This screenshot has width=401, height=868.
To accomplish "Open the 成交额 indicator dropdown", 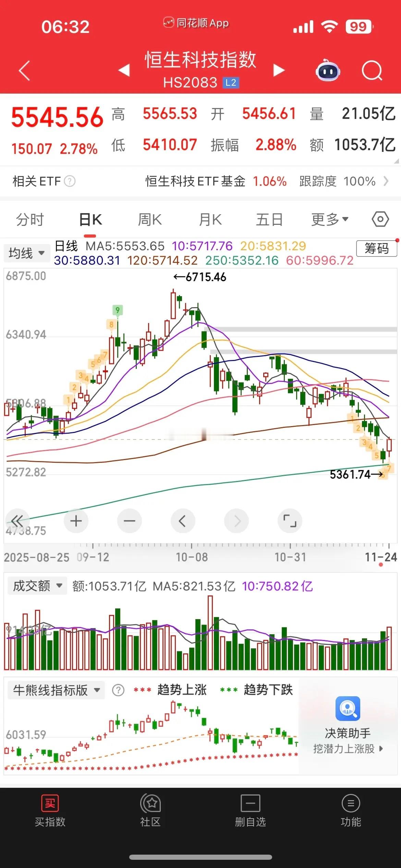I will coord(37,586).
